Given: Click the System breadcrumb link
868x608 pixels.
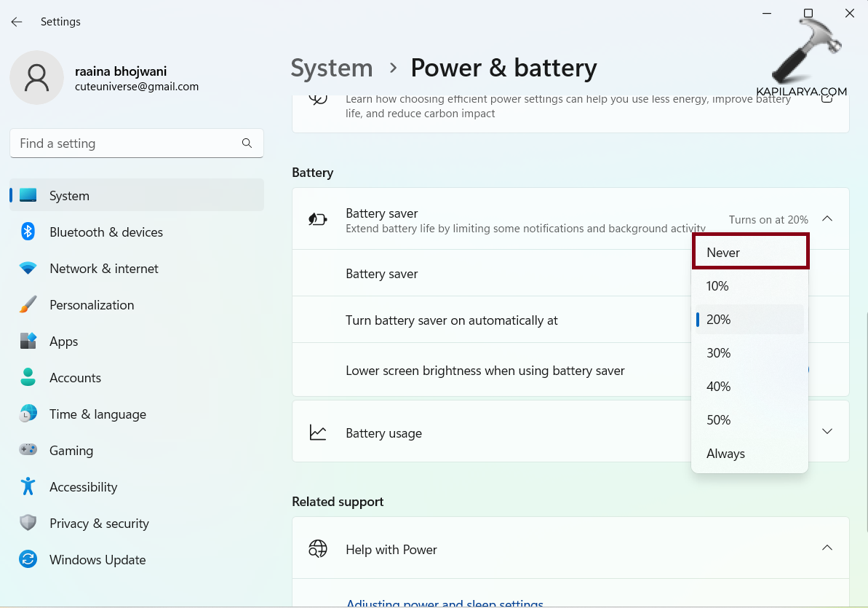Looking at the screenshot, I should [332, 68].
